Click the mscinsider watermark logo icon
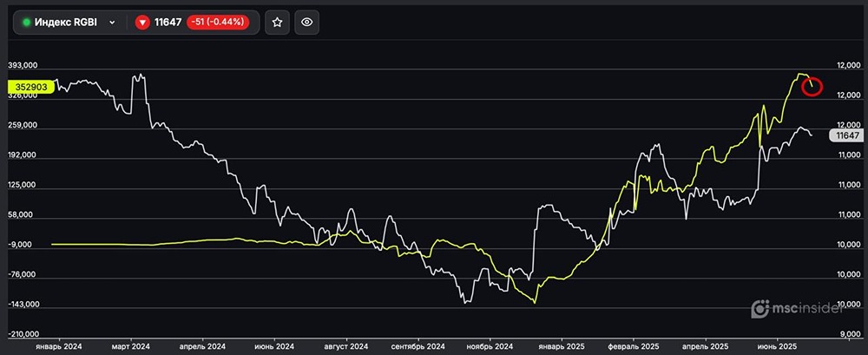This screenshot has width=868, height=355. click(760, 308)
